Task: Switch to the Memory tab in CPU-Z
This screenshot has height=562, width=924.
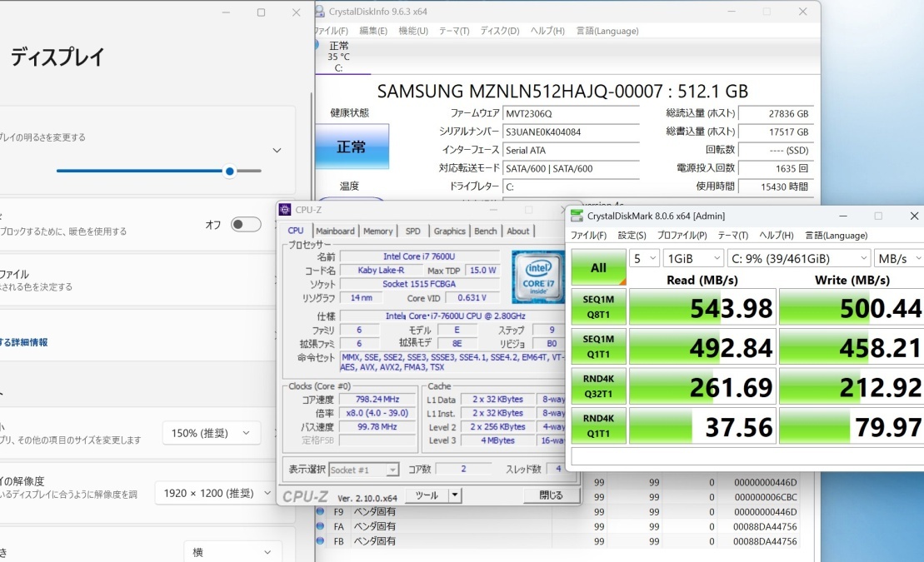Action: (377, 231)
